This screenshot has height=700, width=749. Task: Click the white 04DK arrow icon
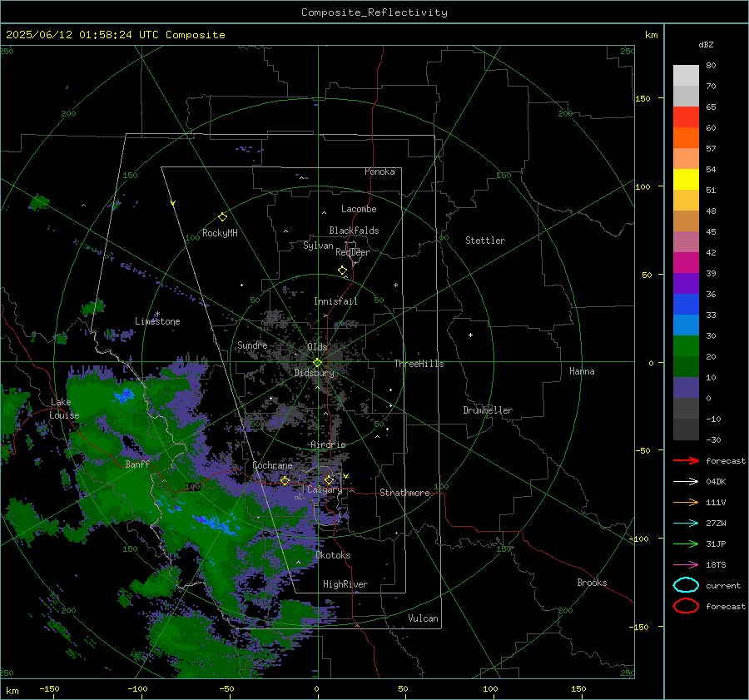686,482
